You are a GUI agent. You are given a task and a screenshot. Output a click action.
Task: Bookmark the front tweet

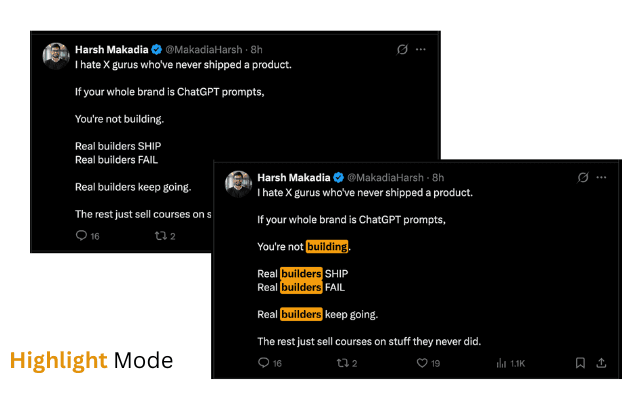coord(580,363)
